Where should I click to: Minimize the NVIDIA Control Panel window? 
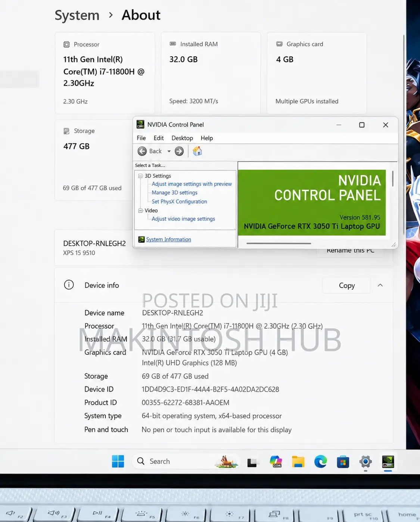pyautogui.click(x=339, y=125)
